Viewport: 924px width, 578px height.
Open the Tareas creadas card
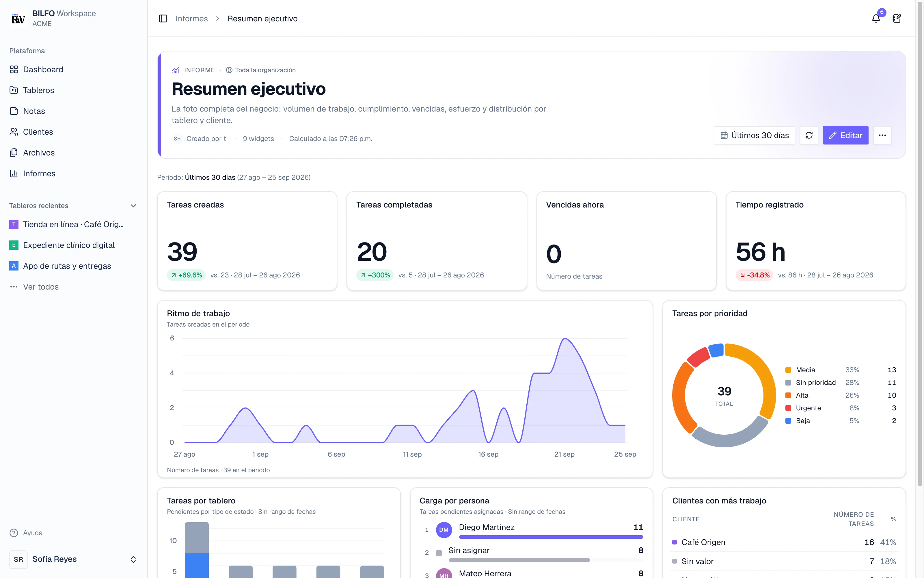click(247, 241)
